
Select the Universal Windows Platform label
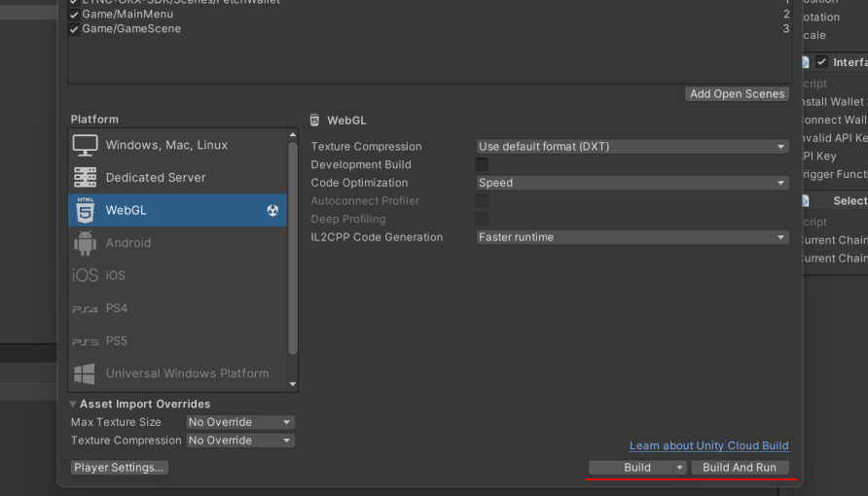pos(187,373)
